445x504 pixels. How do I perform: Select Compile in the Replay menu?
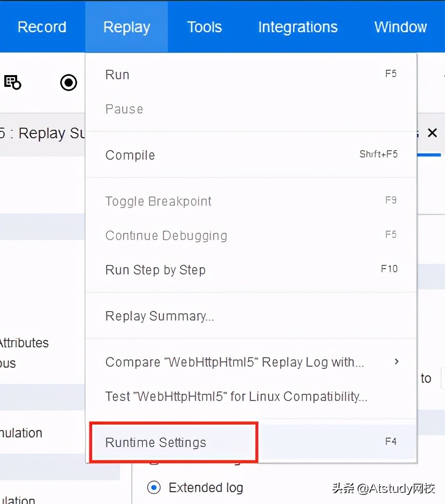pos(251,155)
